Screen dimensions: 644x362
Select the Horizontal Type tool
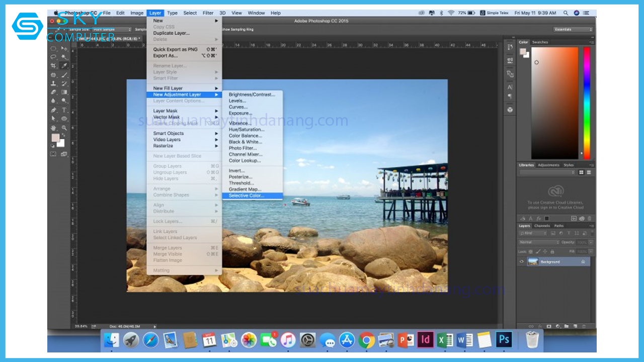click(x=64, y=110)
